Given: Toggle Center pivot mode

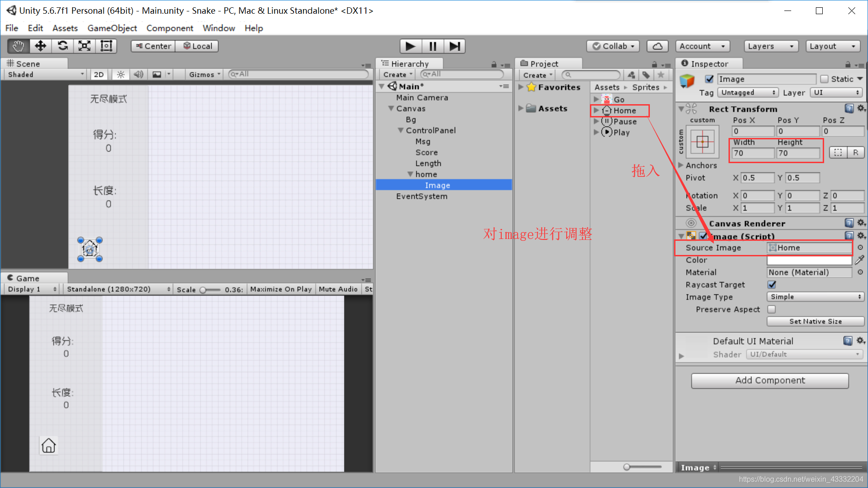Looking at the screenshot, I should point(153,46).
